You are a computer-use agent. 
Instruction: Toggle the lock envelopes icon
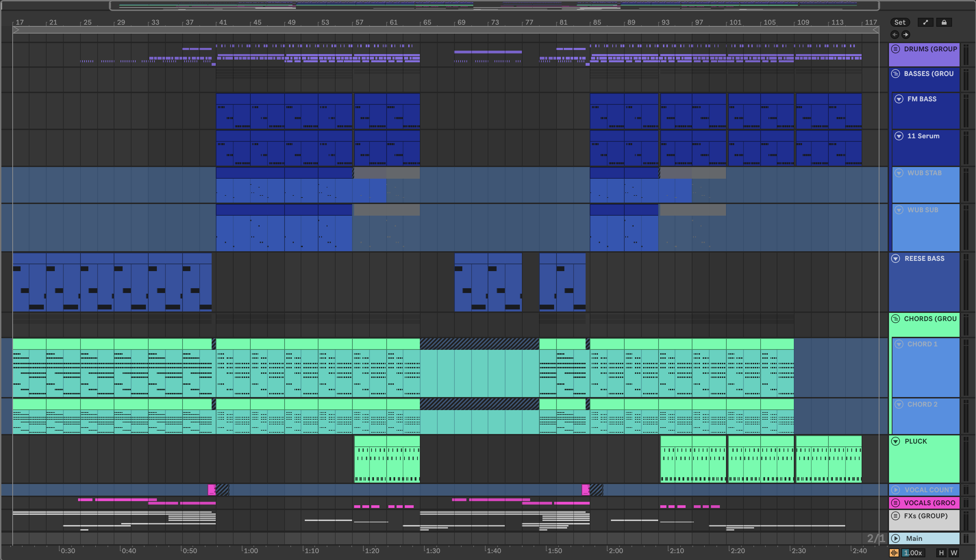point(944,22)
